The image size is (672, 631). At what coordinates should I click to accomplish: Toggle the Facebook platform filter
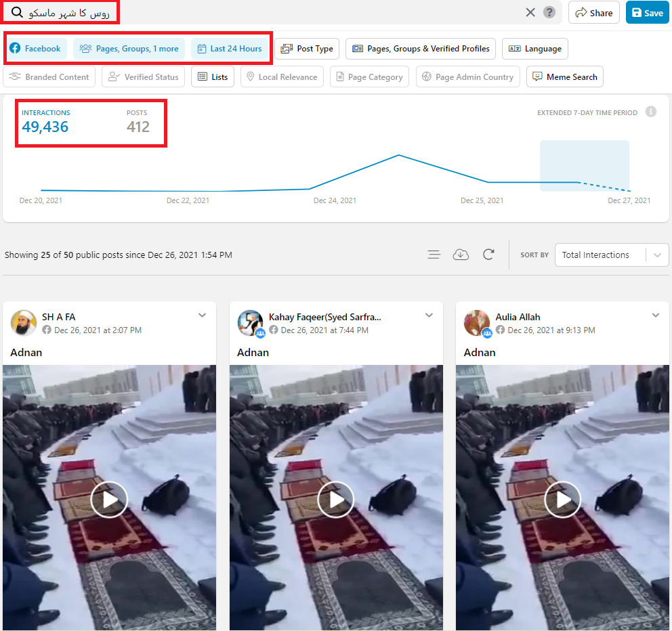click(x=36, y=49)
